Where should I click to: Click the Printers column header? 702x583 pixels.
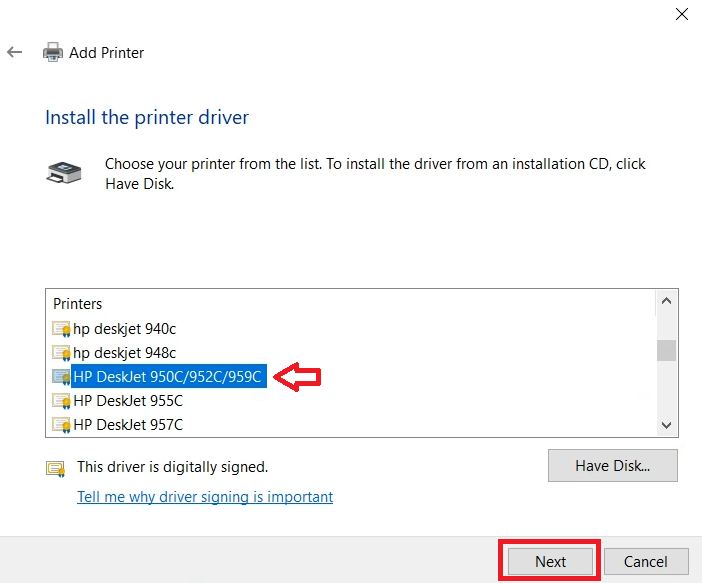[77, 304]
